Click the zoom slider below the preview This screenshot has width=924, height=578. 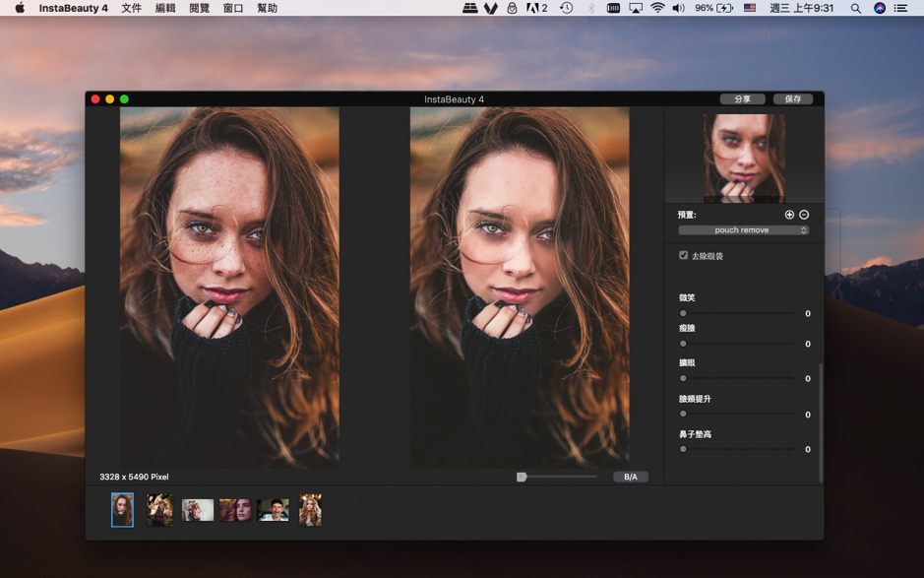[x=521, y=476]
